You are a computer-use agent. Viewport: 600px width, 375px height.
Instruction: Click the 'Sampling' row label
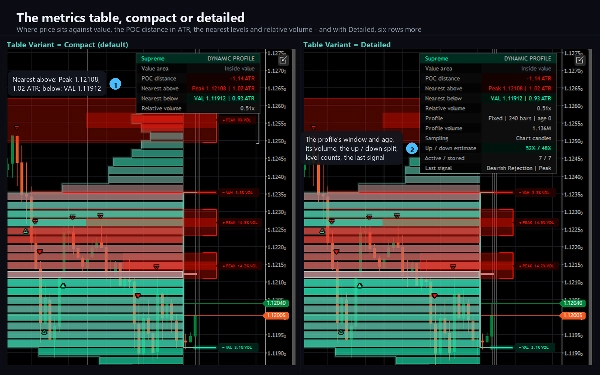[x=436, y=138]
